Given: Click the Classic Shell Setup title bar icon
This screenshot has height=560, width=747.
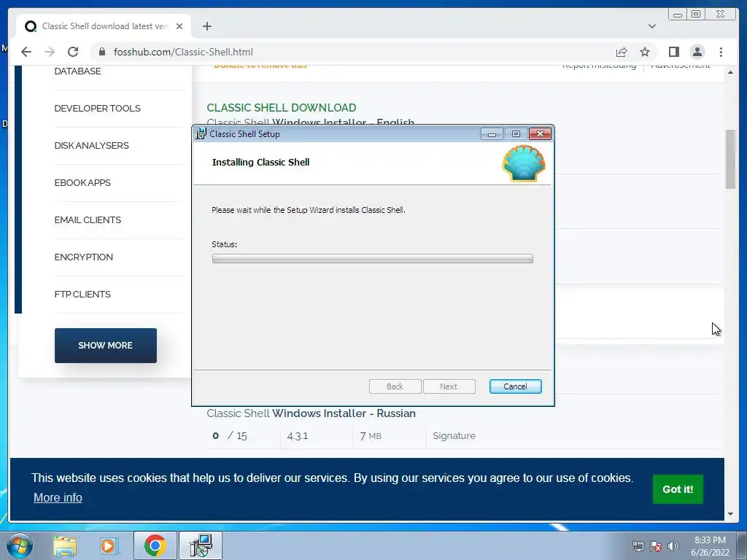Looking at the screenshot, I should (201, 134).
